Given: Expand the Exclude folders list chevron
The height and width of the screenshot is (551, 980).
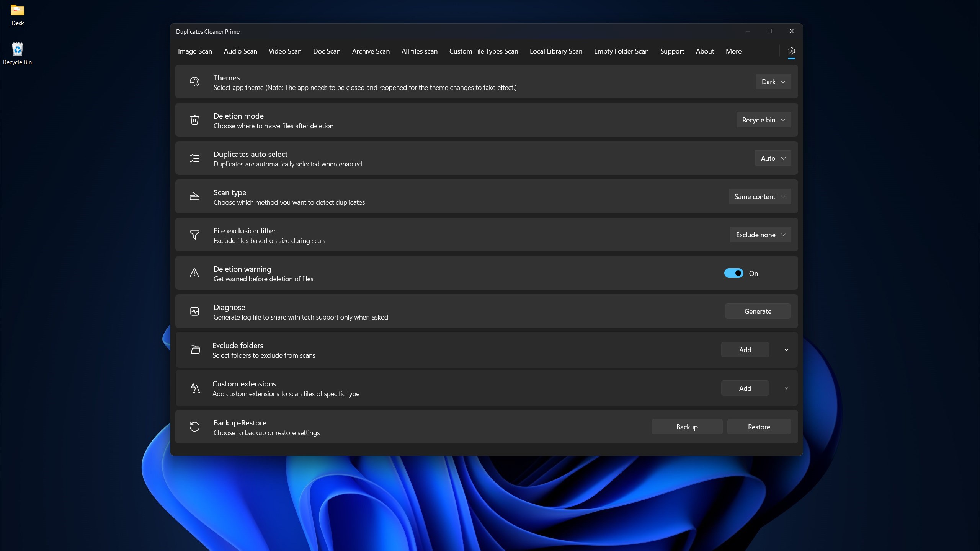Looking at the screenshot, I should click(x=786, y=349).
